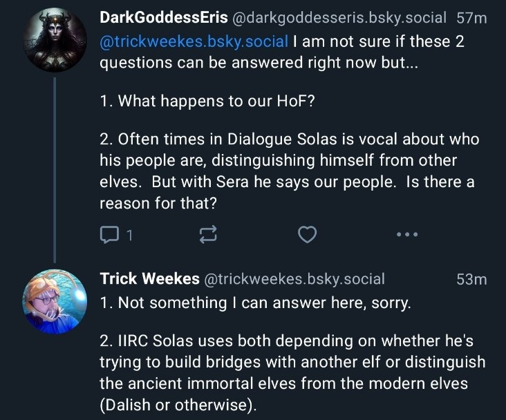Viewport: 506px width, 420px height.
Task: Click the Trick Weekes display name
Action: tap(148, 278)
